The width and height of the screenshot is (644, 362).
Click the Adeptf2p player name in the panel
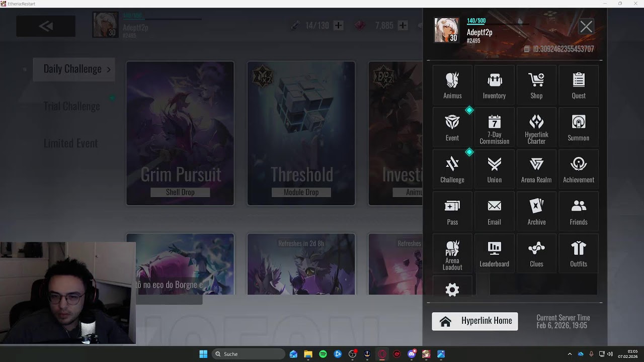pos(479,32)
